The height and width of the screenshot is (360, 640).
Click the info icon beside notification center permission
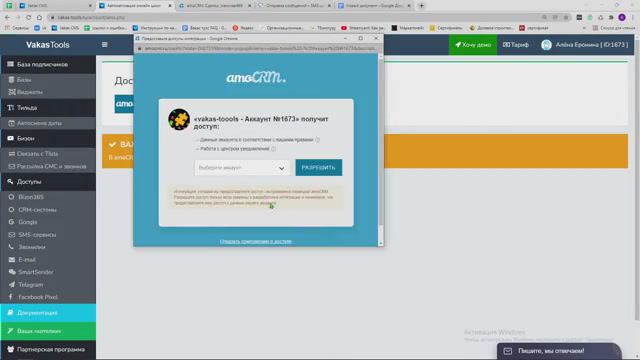click(x=273, y=149)
